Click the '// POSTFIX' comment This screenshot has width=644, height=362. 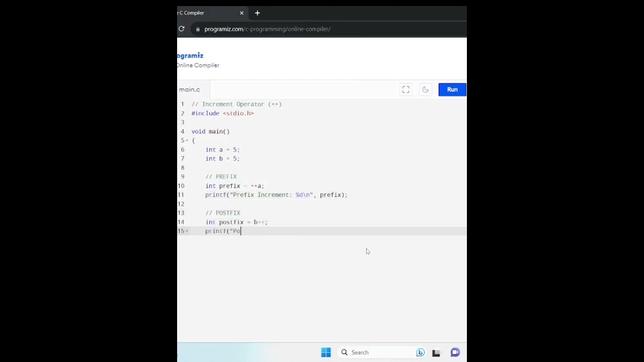tap(223, 213)
